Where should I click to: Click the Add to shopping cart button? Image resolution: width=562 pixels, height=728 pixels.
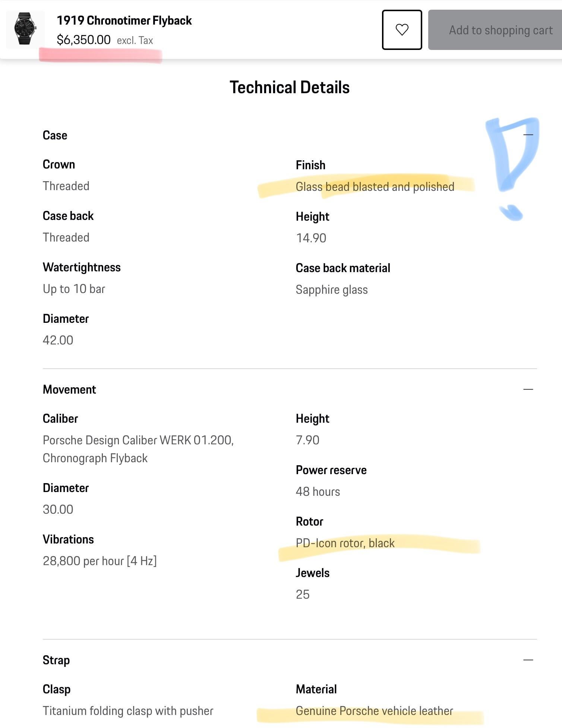tap(496, 30)
